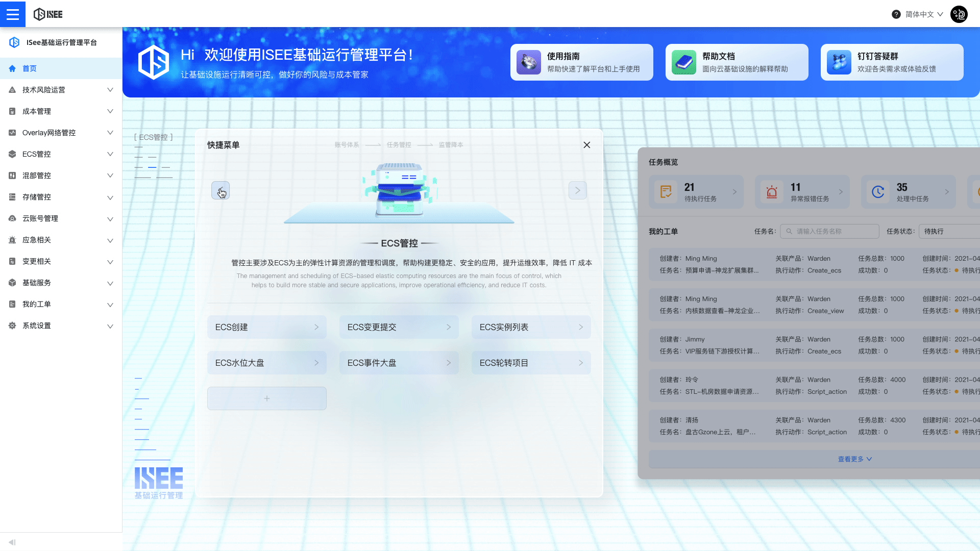Click the 钉钉答疑群 icon
Image resolution: width=980 pixels, height=551 pixels.
point(839,62)
